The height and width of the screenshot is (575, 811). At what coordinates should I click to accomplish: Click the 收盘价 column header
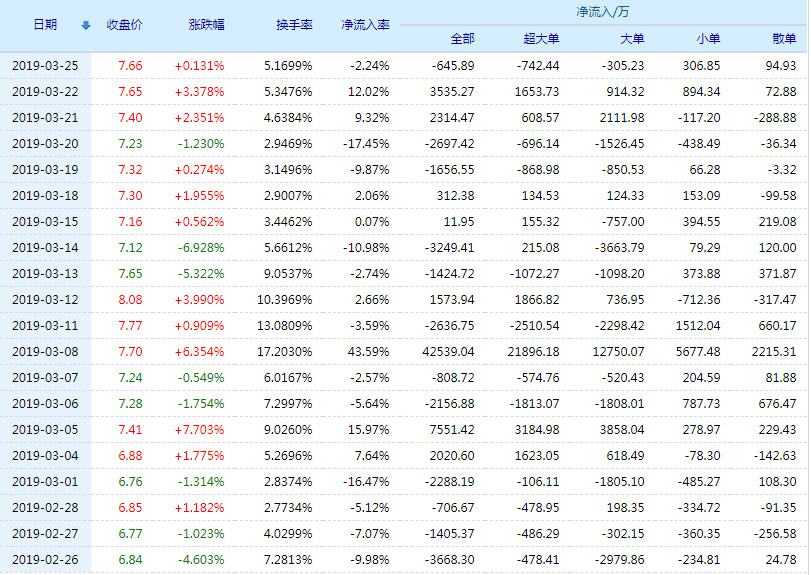pos(124,25)
